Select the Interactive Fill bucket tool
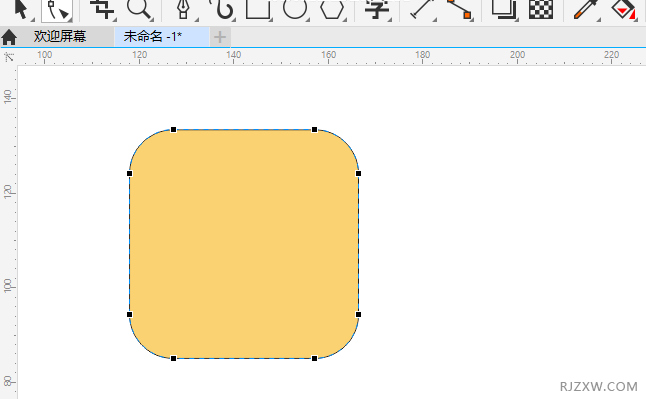This screenshot has height=399, width=646. [623, 9]
